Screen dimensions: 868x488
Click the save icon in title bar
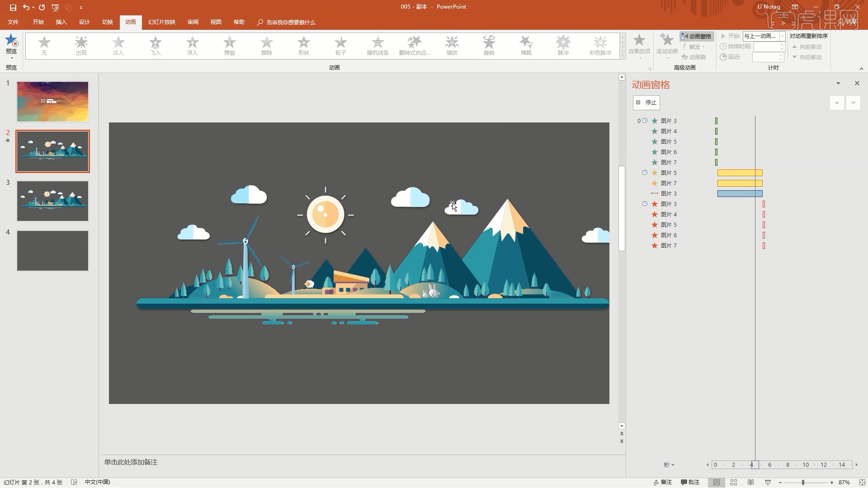coord(13,7)
